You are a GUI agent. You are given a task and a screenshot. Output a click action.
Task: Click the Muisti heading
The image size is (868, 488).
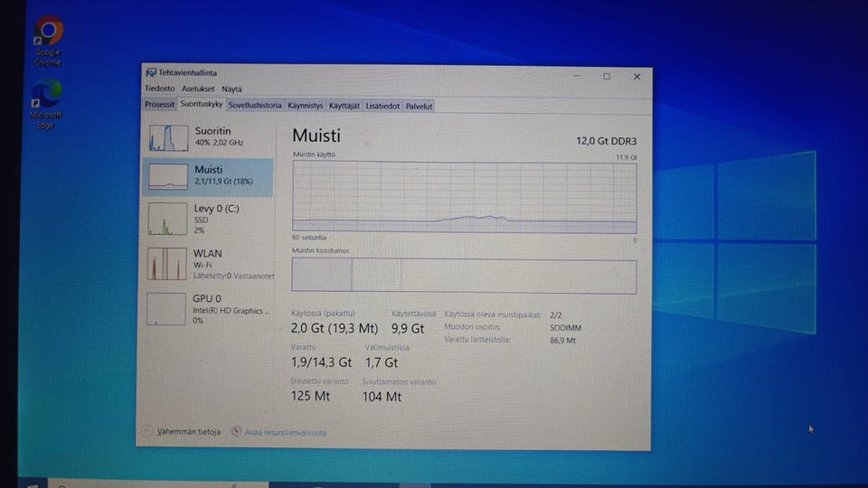point(316,136)
